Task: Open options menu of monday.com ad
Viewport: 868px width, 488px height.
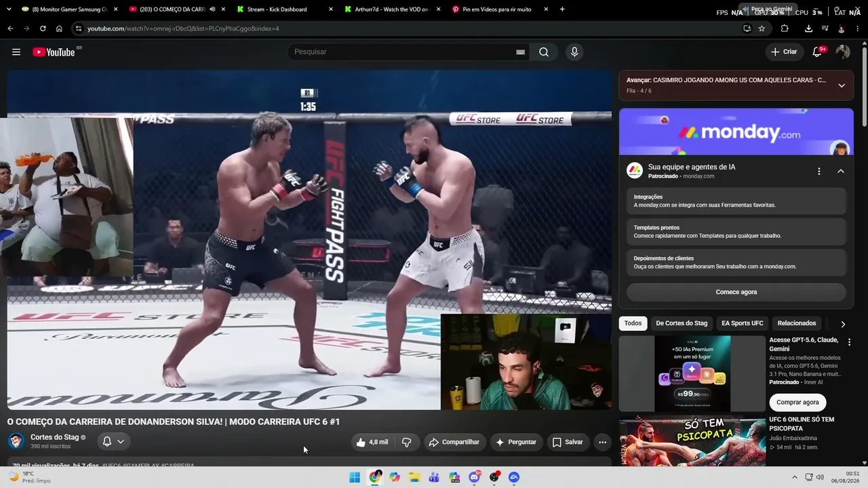Action: click(819, 171)
